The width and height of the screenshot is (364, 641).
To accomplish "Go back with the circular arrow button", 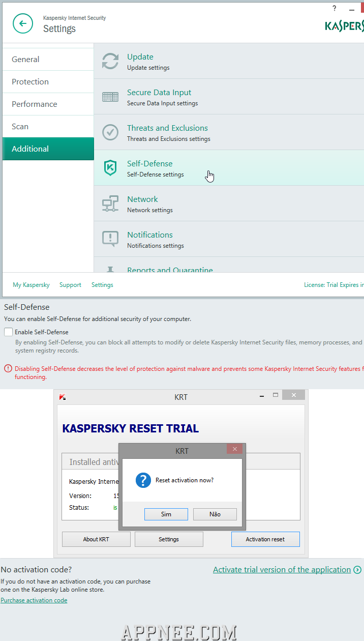I will [23, 23].
